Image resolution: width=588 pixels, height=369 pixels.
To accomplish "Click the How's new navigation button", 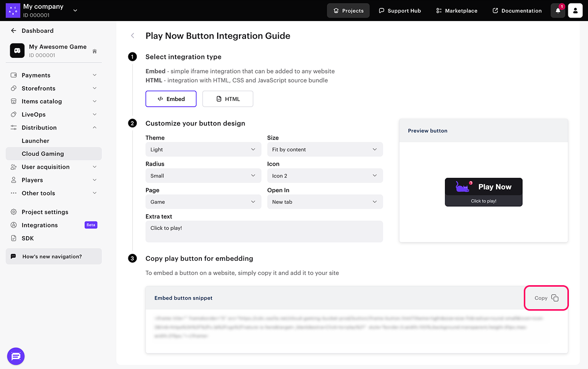I will (53, 256).
